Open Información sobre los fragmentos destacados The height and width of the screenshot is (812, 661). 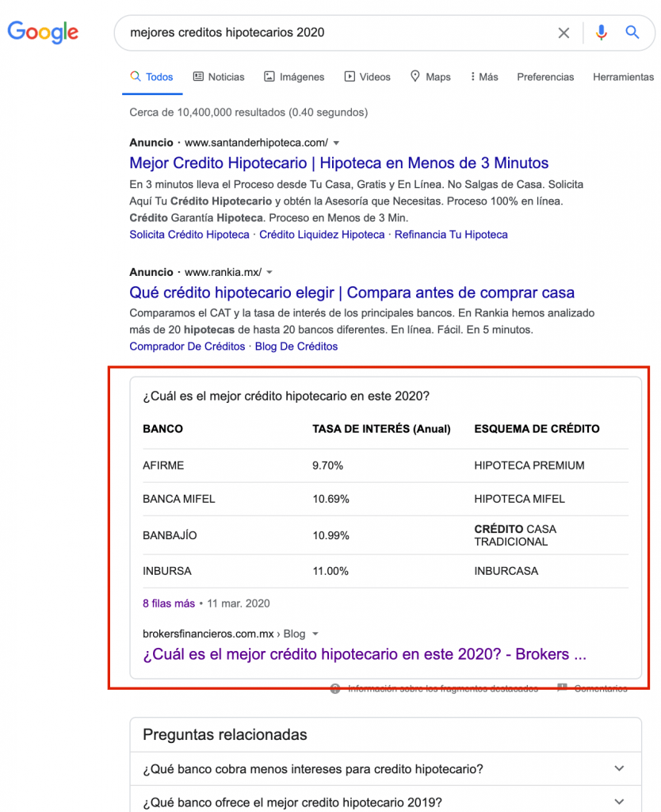point(442,689)
